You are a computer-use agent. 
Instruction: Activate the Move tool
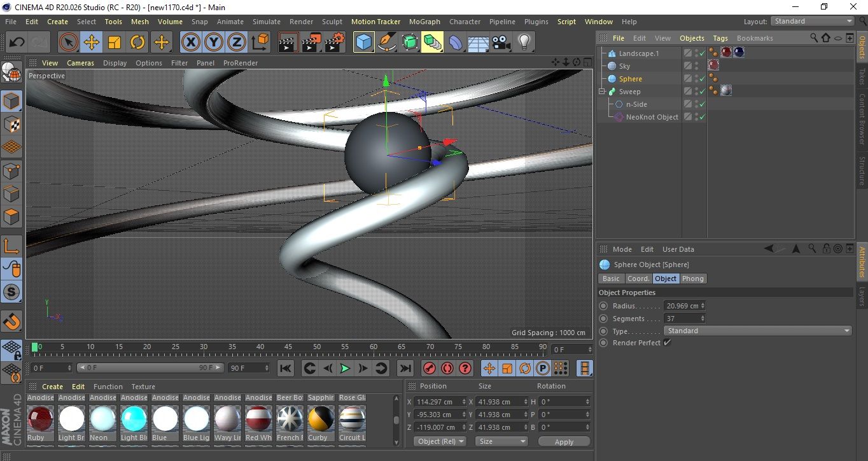pyautogui.click(x=92, y=43)
